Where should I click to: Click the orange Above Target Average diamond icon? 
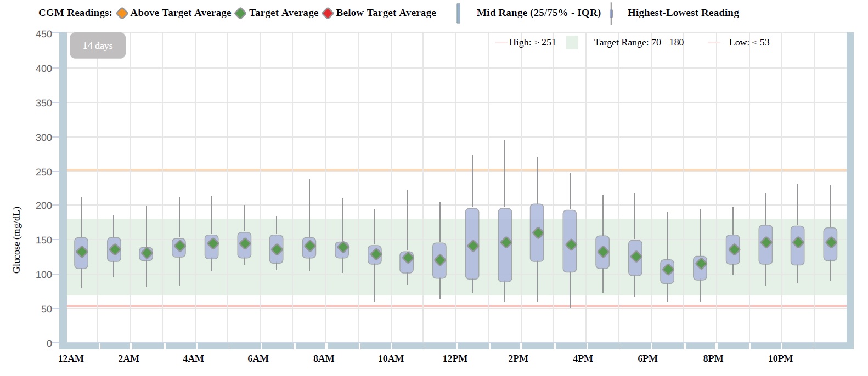(x=122, y=13)
